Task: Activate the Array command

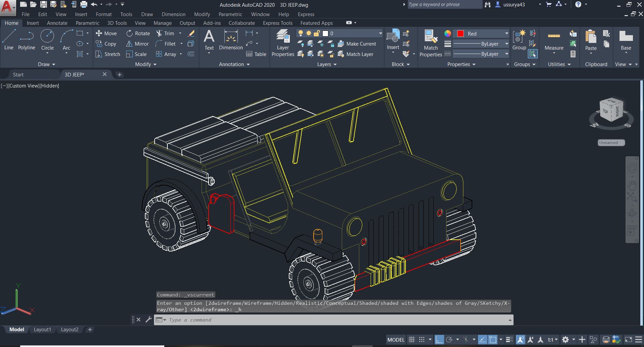Action: click(x=166, y=54)
